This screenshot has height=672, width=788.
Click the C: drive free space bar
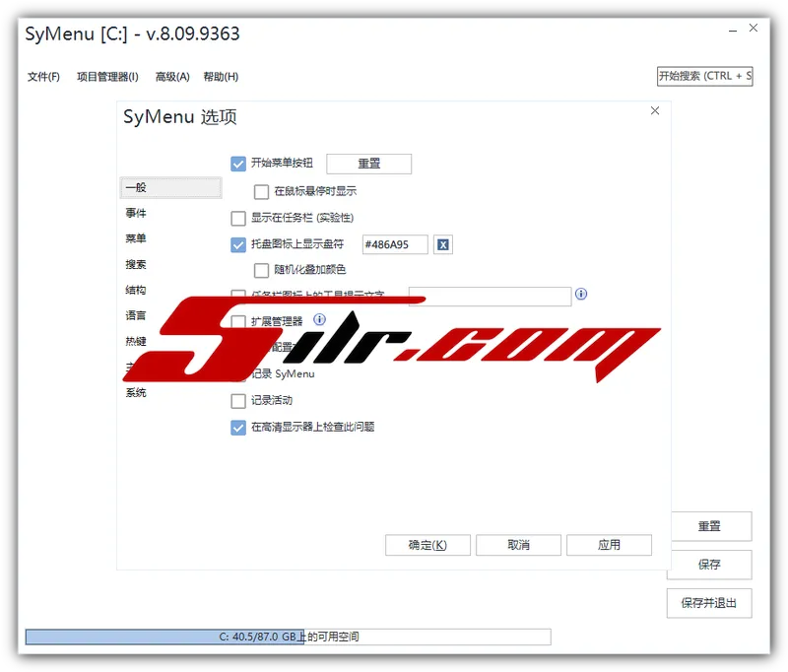click(x=288, y=637)
